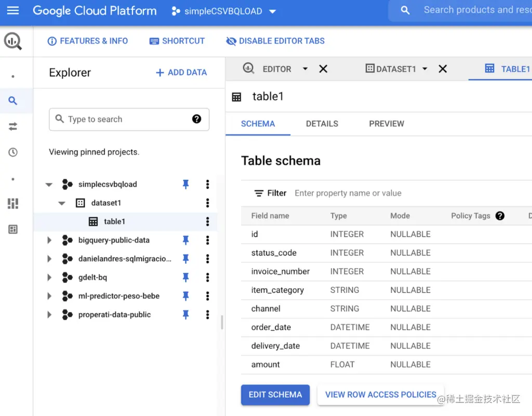Switch to the PREVIEW tab
The height and width of the screenshot is (416, 532).
[387, 124]
